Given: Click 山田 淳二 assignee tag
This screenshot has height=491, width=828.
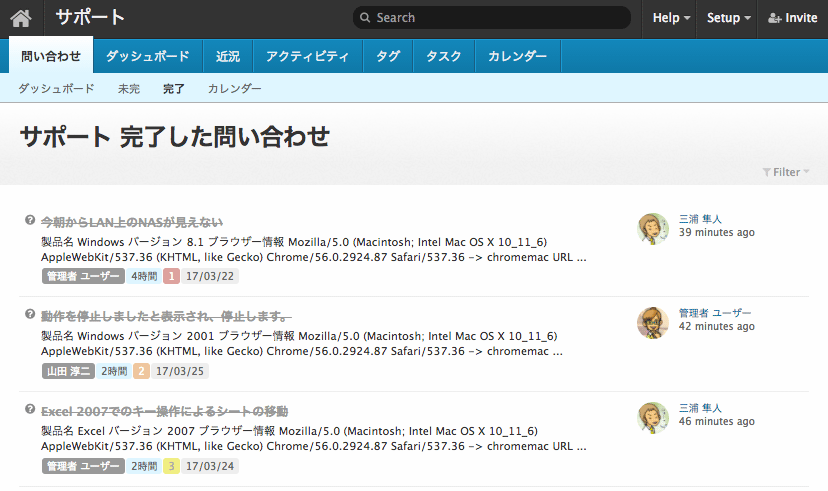Looking at the screenshot, I should 68,371.
